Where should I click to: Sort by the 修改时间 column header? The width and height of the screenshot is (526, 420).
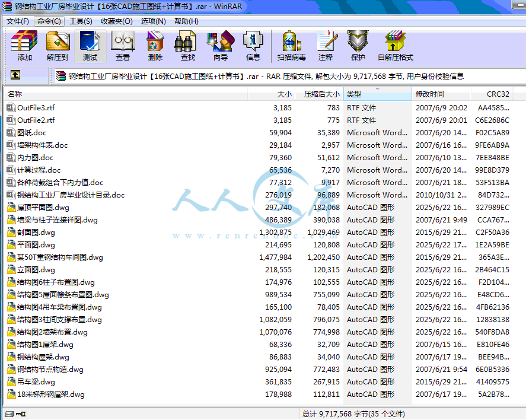point(441,94)
